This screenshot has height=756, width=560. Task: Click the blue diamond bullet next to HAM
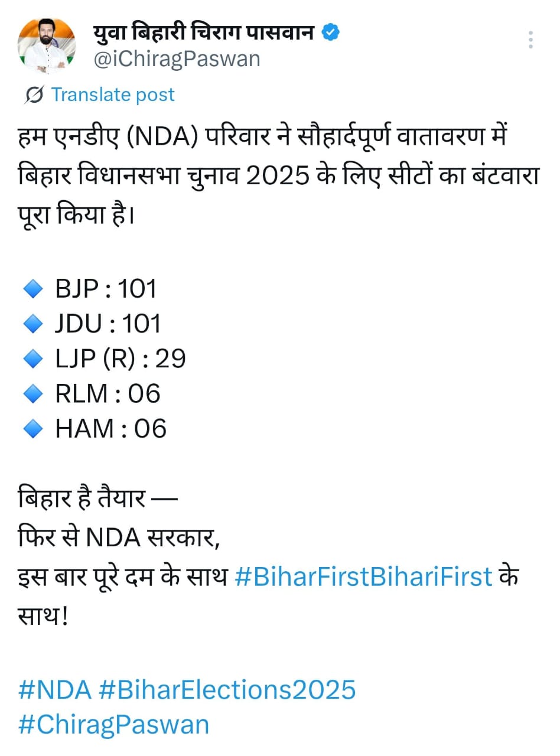(x=34, y=428)
